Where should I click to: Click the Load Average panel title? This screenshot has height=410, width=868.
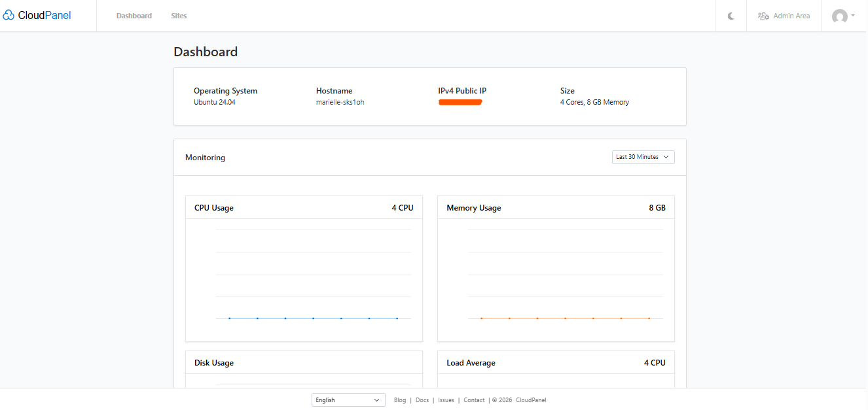click(471, 363)
